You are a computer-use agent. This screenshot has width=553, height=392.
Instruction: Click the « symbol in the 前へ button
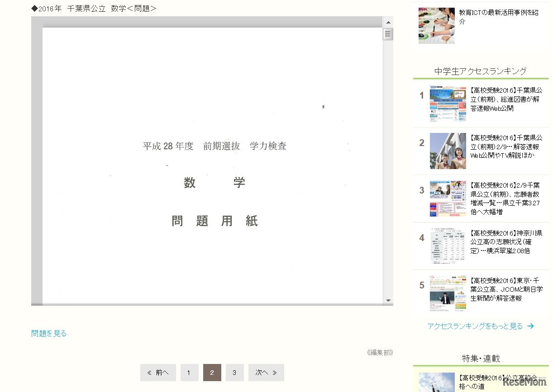point(150,372)
